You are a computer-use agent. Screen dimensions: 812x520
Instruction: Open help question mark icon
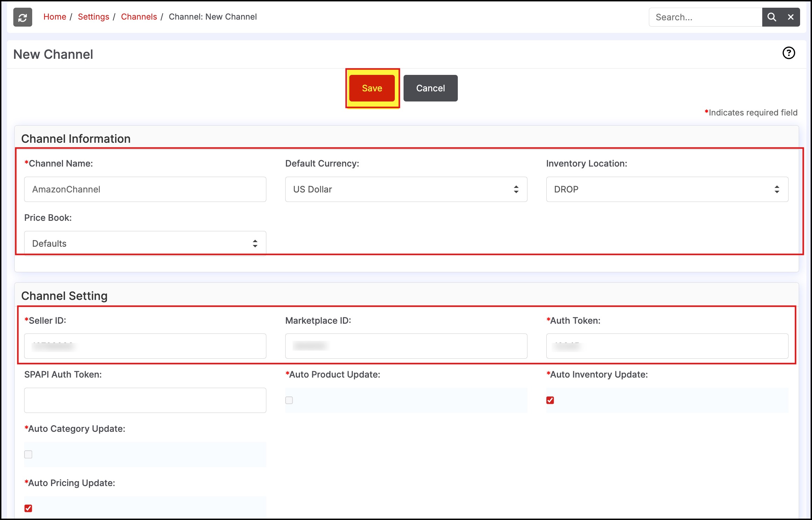(x=789, y=53)
